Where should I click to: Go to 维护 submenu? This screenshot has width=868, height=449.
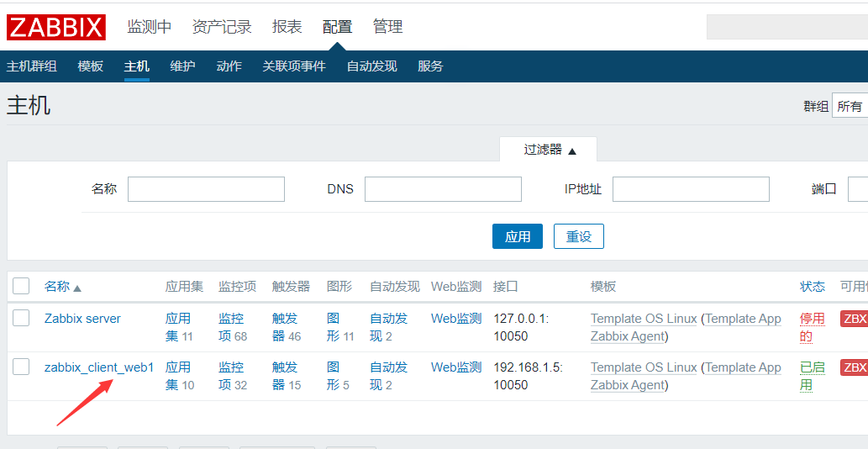click(x=182, y=66)
